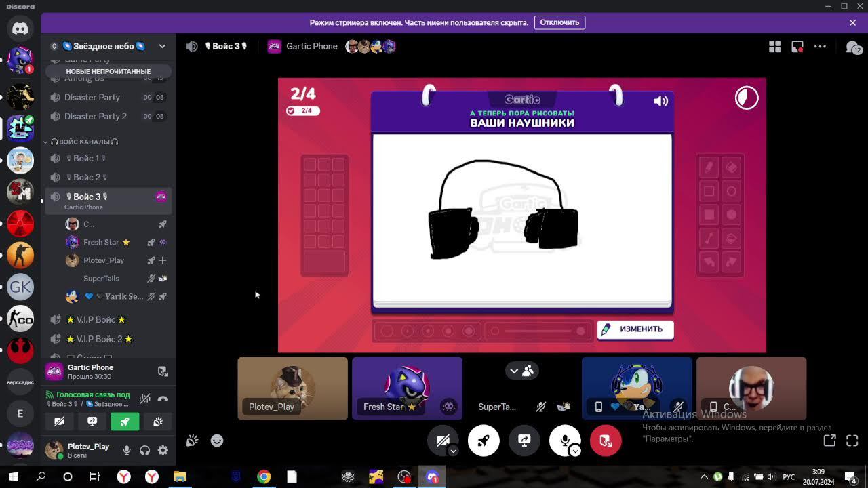Share screen from the bottom call controls
The height and width of the screenshot is (488, 868).
(x=524, y=441)
